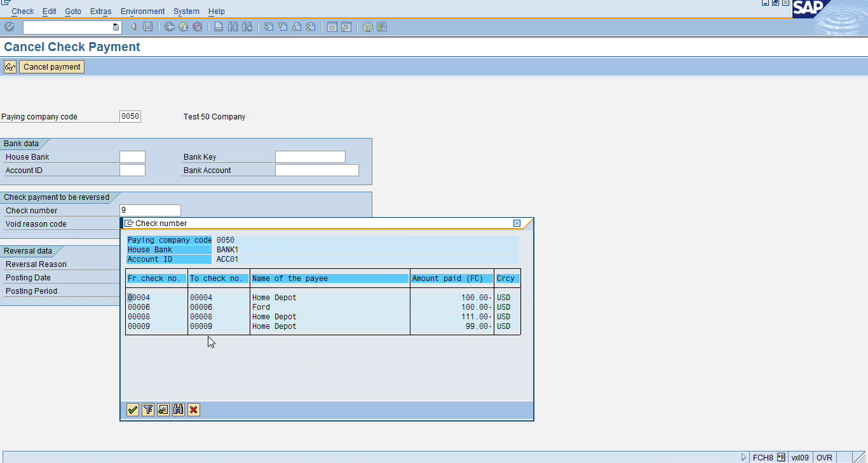Click the Bank Key input field
The height and width of the screenshot is (463, 868).
[x=310, y=157]
